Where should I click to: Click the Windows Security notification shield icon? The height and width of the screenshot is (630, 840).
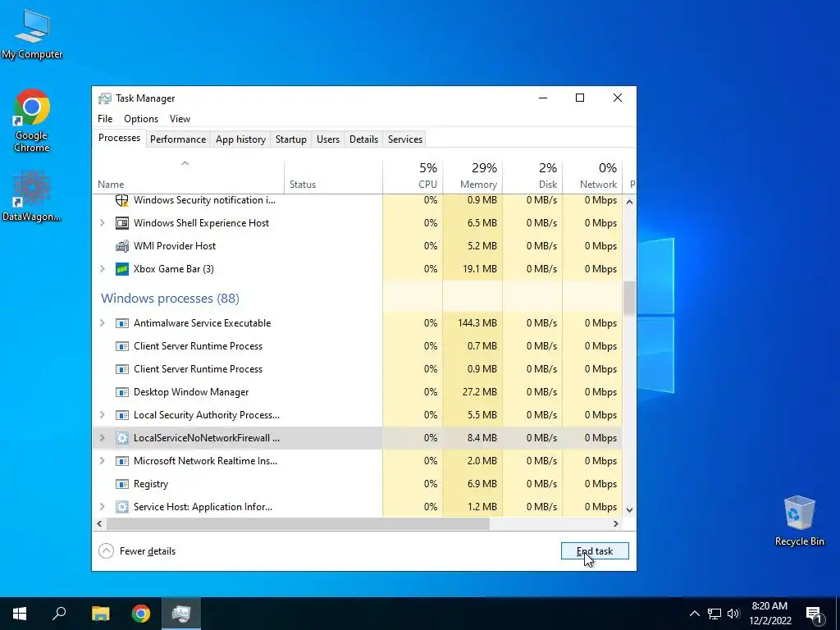(x=122, y=200)
